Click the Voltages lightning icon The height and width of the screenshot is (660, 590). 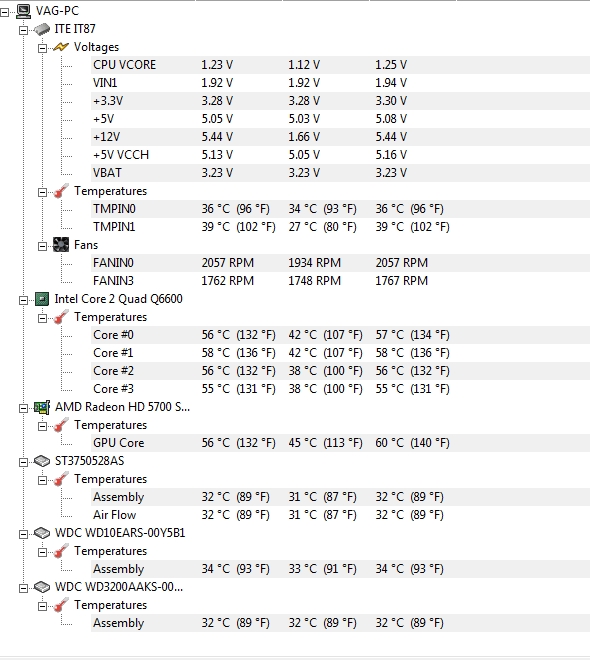(61, 47)
